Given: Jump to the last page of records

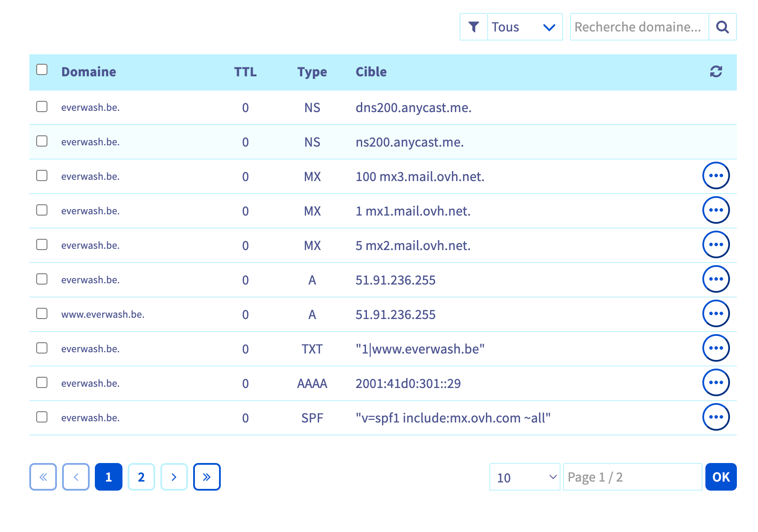Looking at the screenshot, I should [x=207, y=477].
